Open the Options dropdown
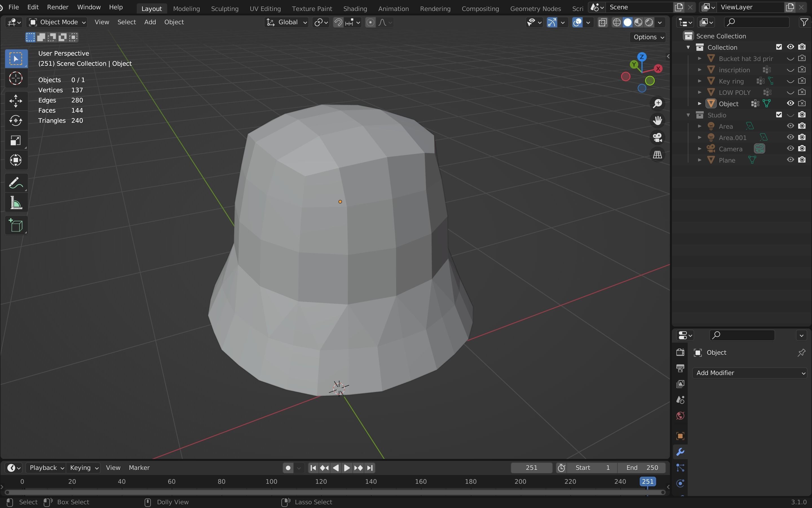 point(648,37)
